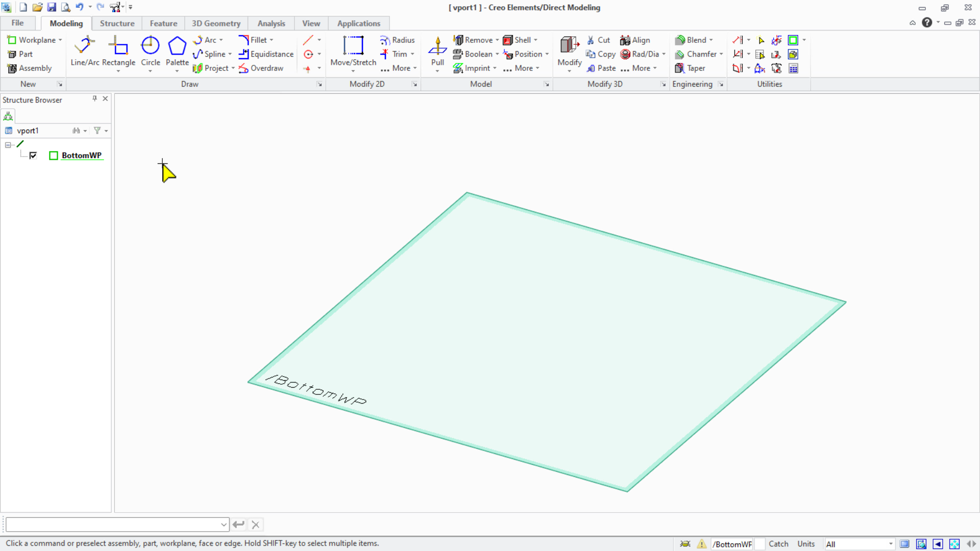The image size is (980, 551).
Task: Switch to the Structure tab
Action: (117, 23)
